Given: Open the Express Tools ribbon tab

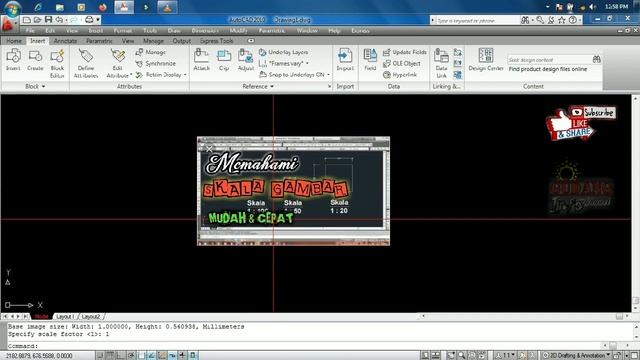Looking at the screenshot, I should click(x=217, y=41).
